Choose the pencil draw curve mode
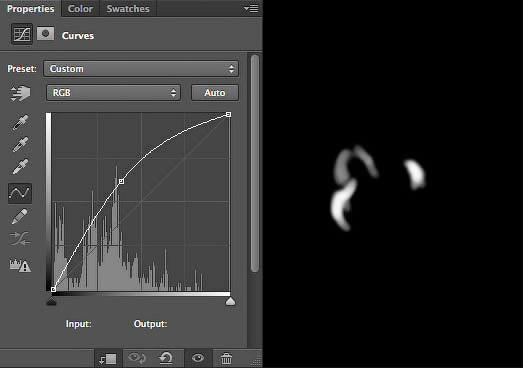This screenshot has height=368, width=523. 20,216
